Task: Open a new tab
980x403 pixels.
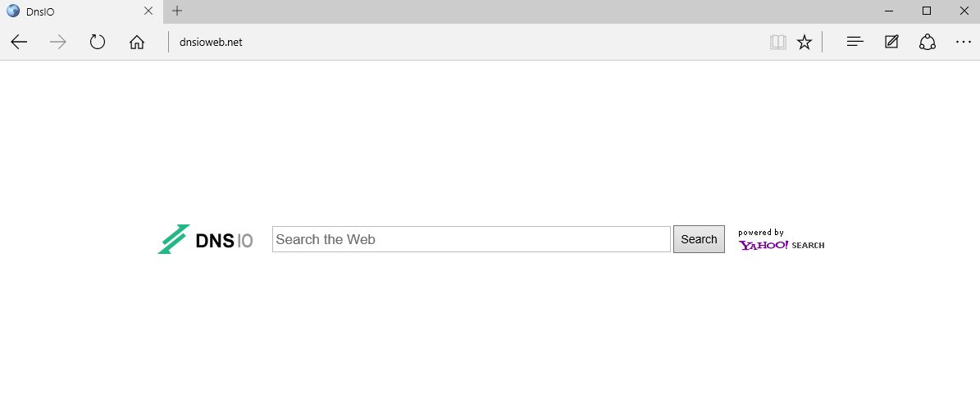Action: coord(177,11)
